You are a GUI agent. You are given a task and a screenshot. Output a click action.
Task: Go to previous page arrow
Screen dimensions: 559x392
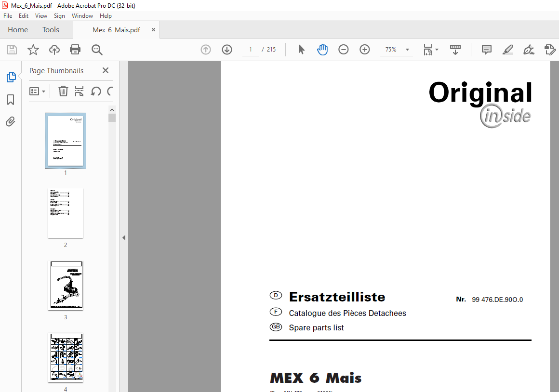206,50
